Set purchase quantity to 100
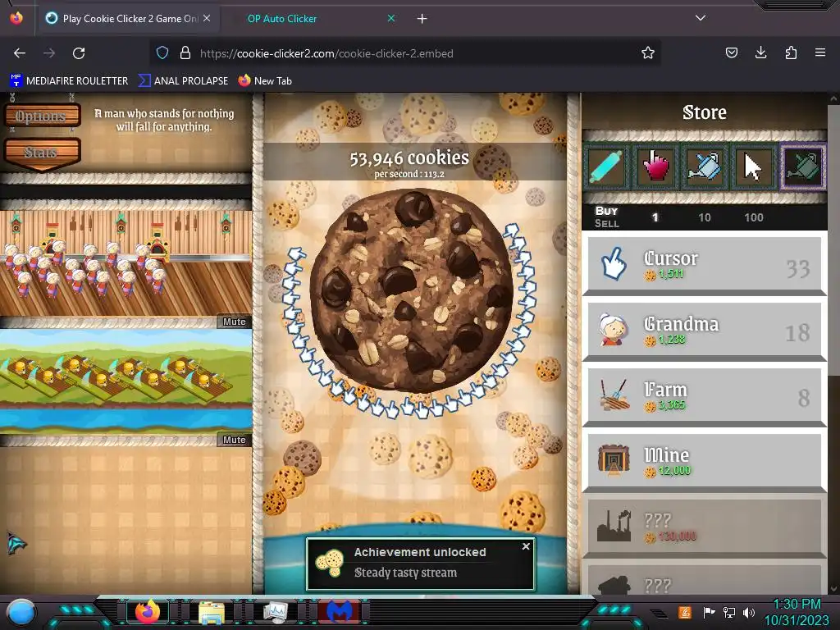Image resolution: width=840 pixels, height=630 pixels. click(x=753, y=217)
